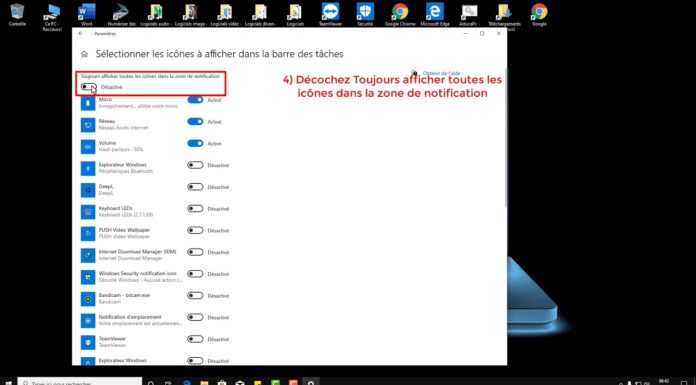Click the 'Sélectionner les icônes à afficher' heading

[x=219, y=54]
